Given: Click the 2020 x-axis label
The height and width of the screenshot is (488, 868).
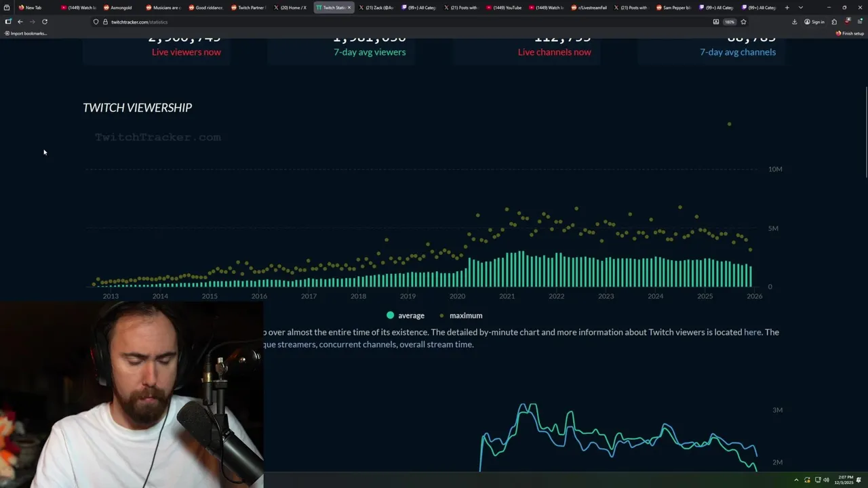Looking at the screenshot, I should [457, 296].
